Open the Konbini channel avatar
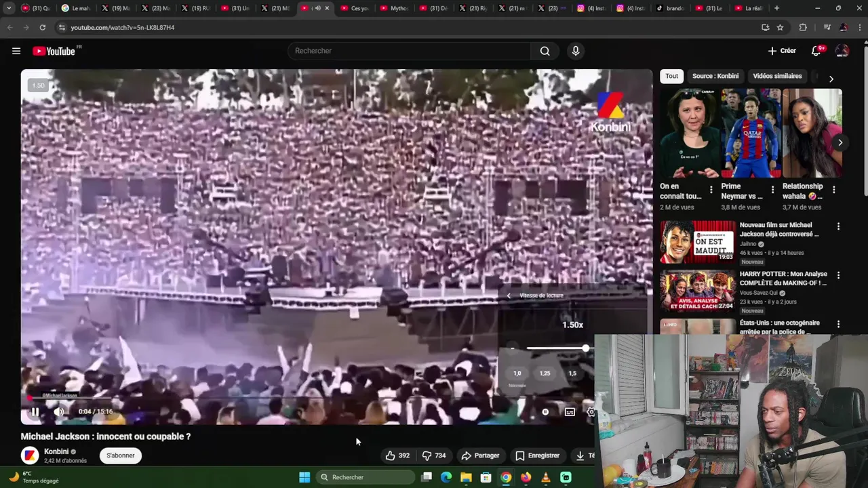The width and height of the screenshot is (868, 488). coord(29,455)
